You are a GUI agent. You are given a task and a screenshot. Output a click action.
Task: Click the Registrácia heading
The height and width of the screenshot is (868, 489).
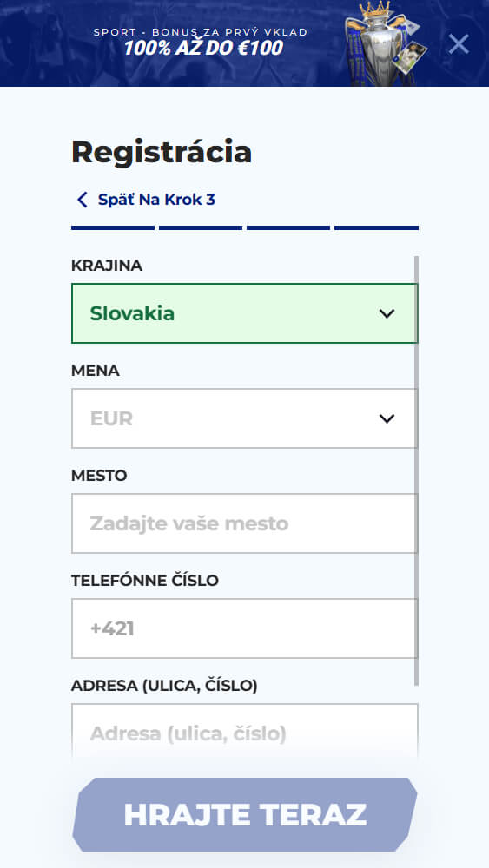coord(162,152)
